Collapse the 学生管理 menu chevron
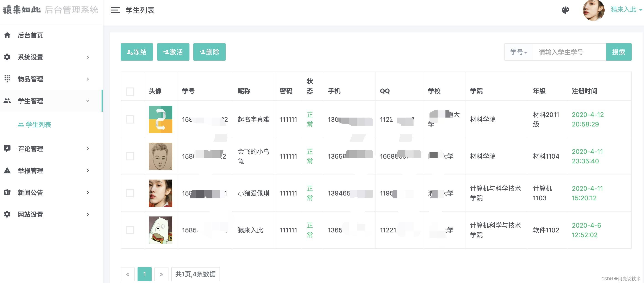Viewport: 644px width, 283px height. pyautogui.click(x=88, y=101)
